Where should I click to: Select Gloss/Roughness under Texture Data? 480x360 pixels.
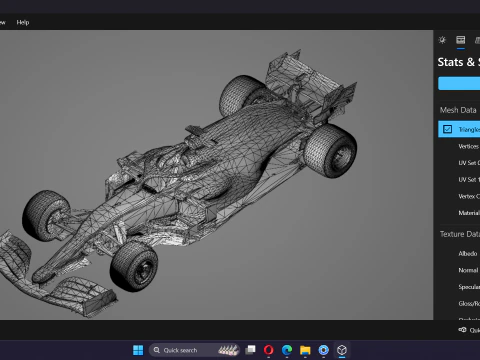(469, 304)
